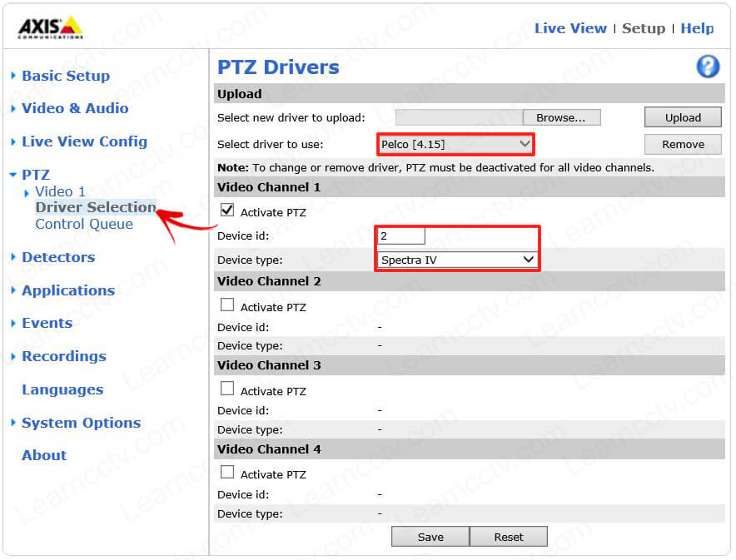The width and height of the screenshot is (736, 560).
Task: Open the Pelco driver selection dropdown
Action: tap(455, 144)
